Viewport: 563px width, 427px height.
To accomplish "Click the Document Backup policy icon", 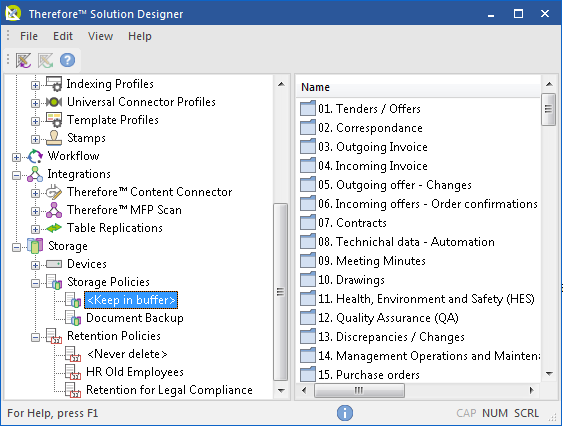I will coord(73,318).
